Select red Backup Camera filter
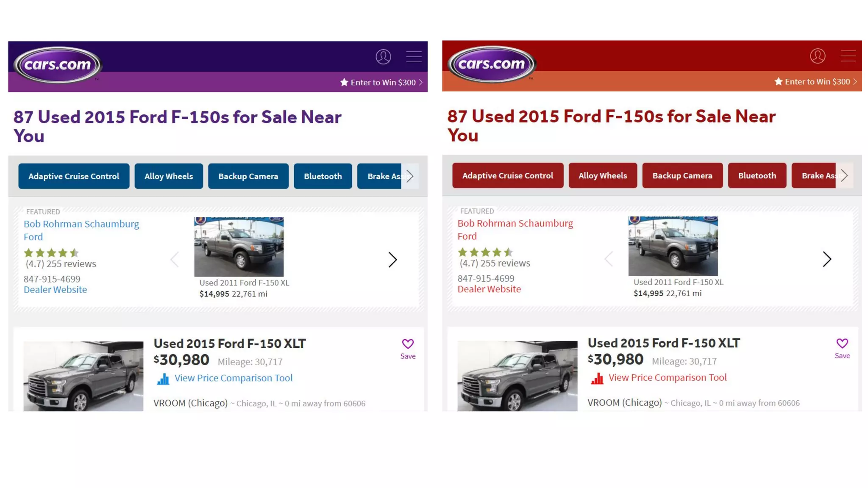868x488 pixels. pos(682,175)
